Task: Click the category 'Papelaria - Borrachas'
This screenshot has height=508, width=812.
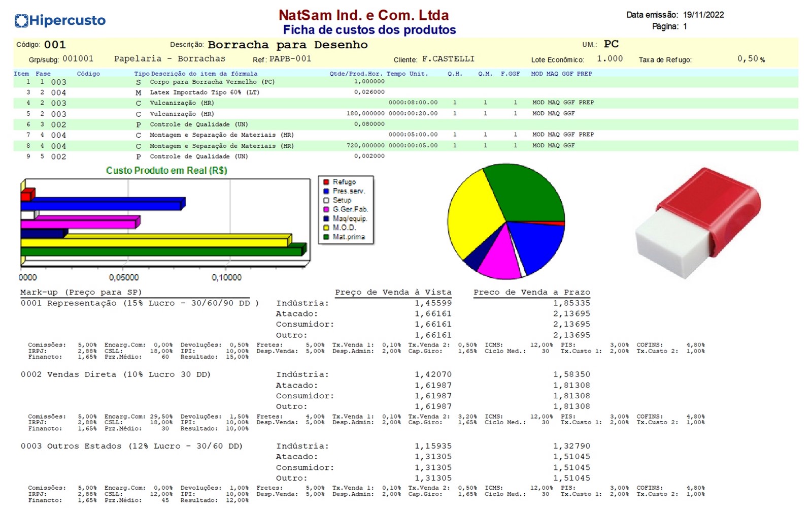Action: [170, 59]
